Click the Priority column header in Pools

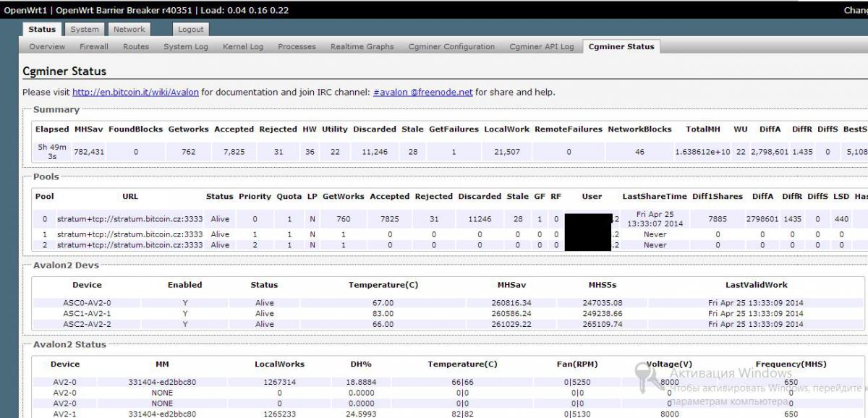click(x=255, y=196)
